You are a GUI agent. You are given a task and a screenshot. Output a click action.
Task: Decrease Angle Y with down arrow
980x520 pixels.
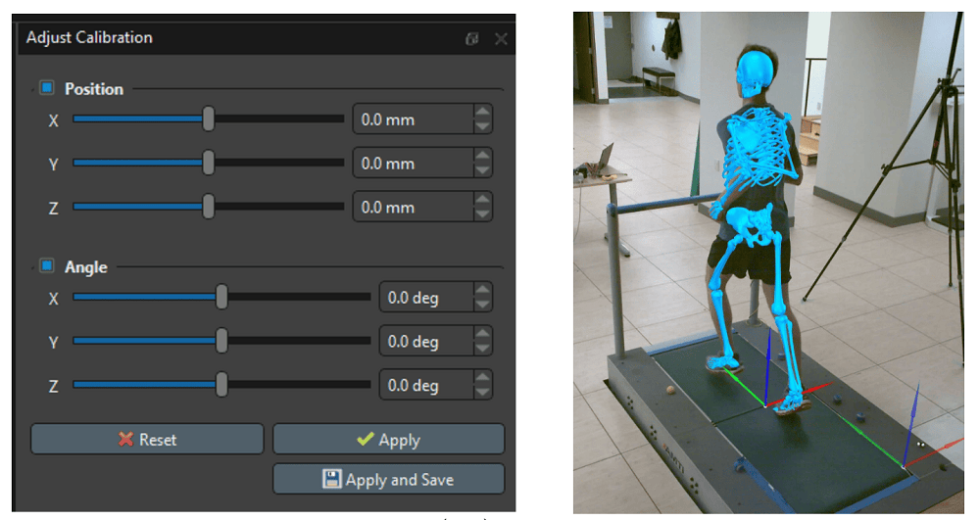coord(482,348)
